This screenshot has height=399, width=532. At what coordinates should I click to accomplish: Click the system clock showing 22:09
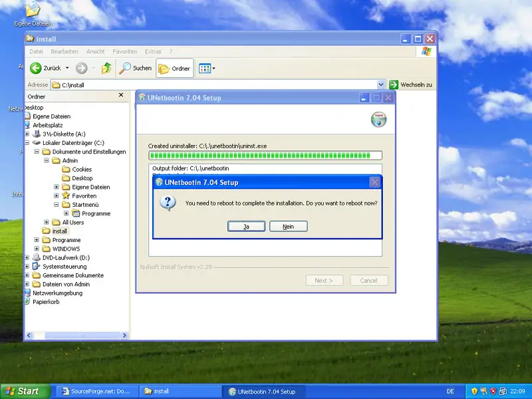point(517,391)
